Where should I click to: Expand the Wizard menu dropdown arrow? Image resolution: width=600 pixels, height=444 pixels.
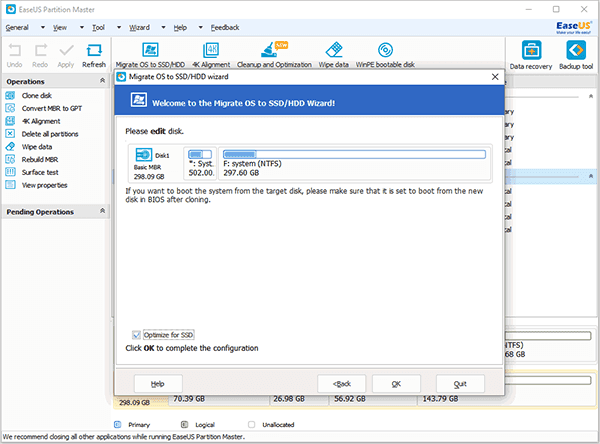163,28
